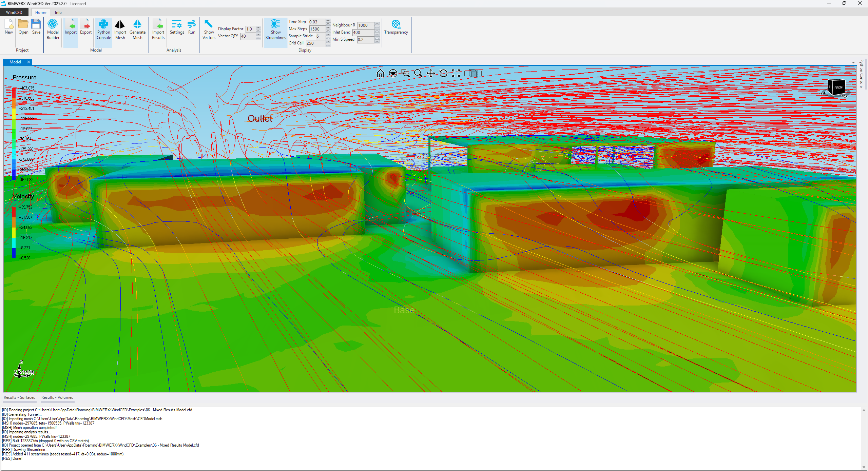Open the Model Builder tool
The width and height of the screenshot is (868, 471).
(x=53, y=29)
